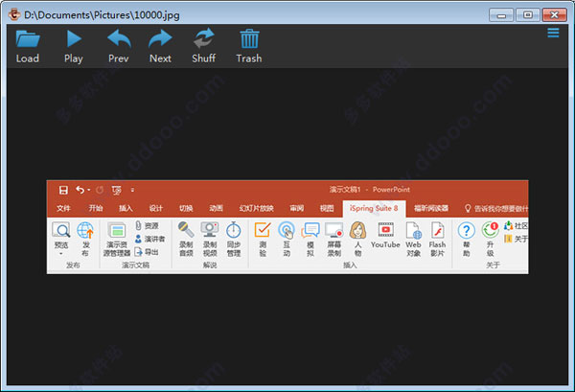
Task: Click the 预览 preview magnifier icon
Action: (61, 230)
